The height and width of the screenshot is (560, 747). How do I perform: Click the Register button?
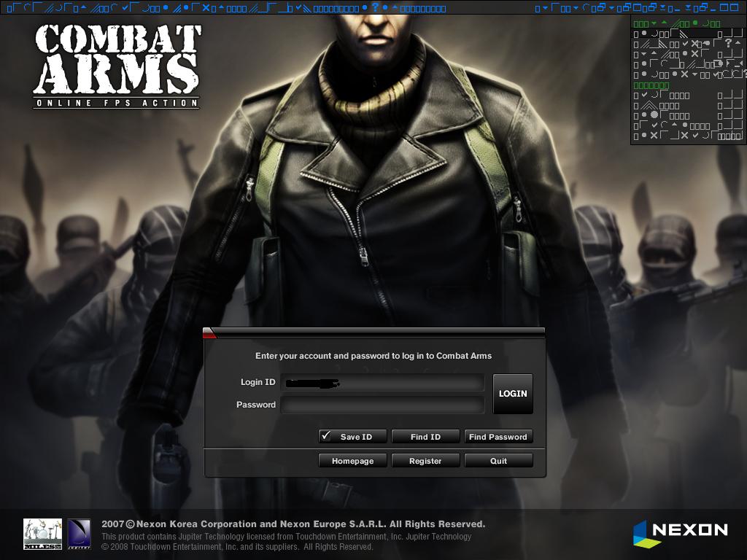click(x=425, y=461)
